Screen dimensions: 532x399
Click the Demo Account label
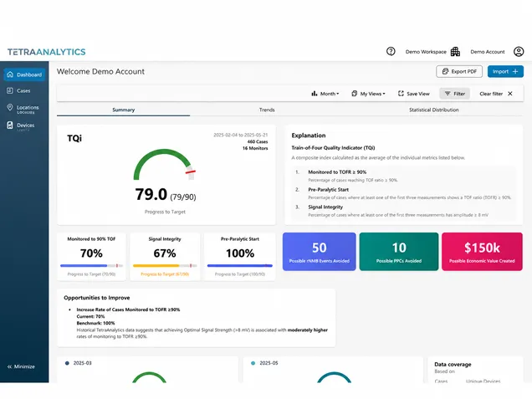[488, 52]
